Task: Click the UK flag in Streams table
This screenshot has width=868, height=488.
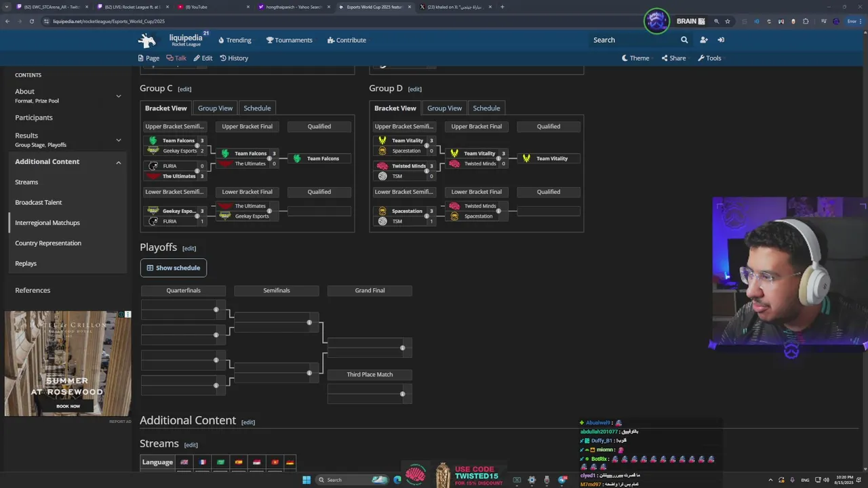Action: [184, 462]
